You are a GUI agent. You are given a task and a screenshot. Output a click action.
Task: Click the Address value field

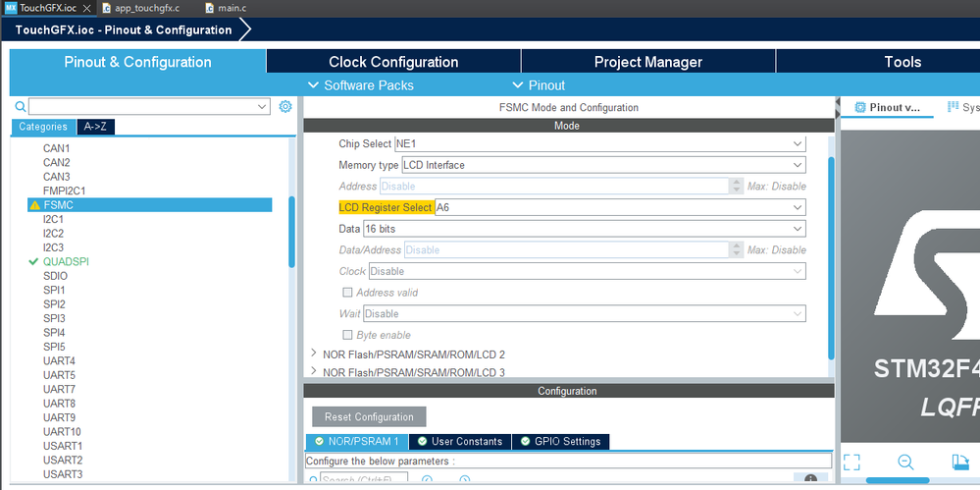[553, 186]
